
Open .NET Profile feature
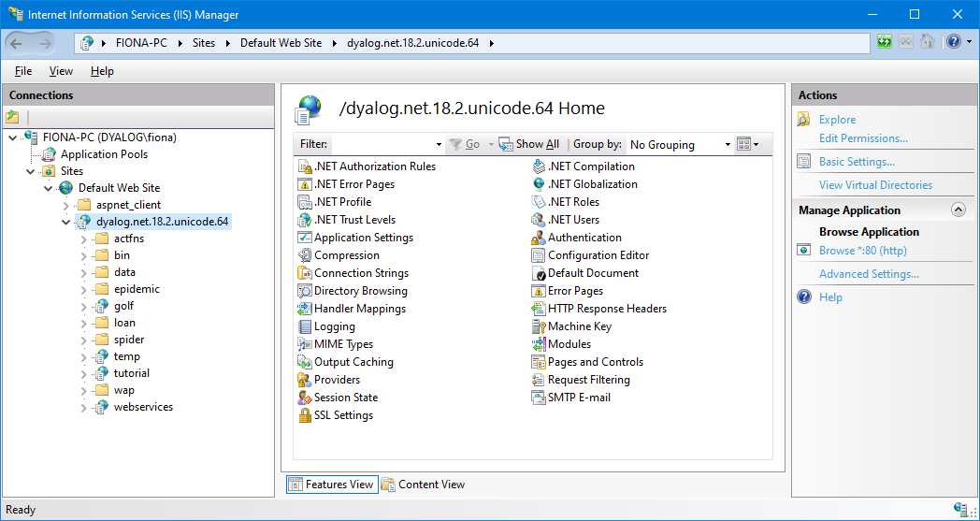coord(335,202)
